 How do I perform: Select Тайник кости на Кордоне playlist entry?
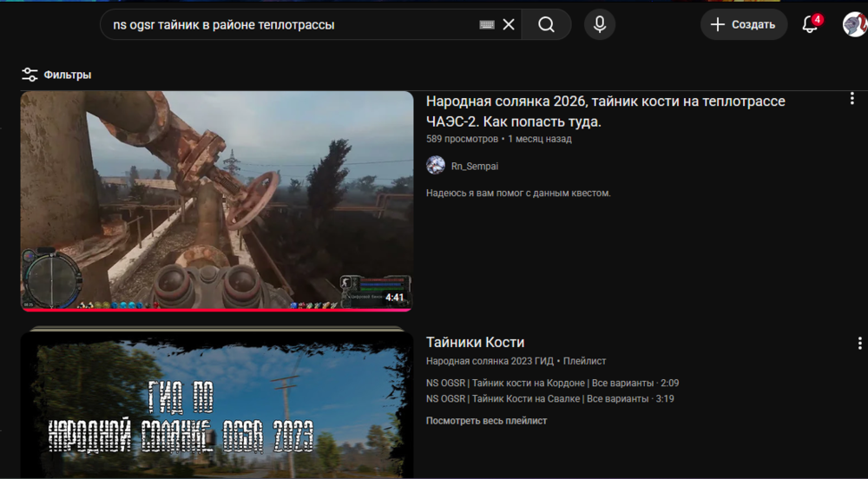pyautogui.click(x=552, y=383)
